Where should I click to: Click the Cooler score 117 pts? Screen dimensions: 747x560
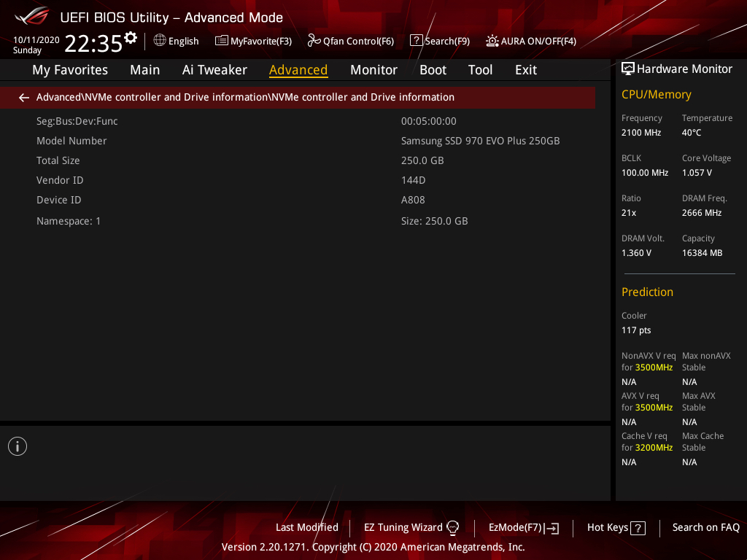[636, 330]
